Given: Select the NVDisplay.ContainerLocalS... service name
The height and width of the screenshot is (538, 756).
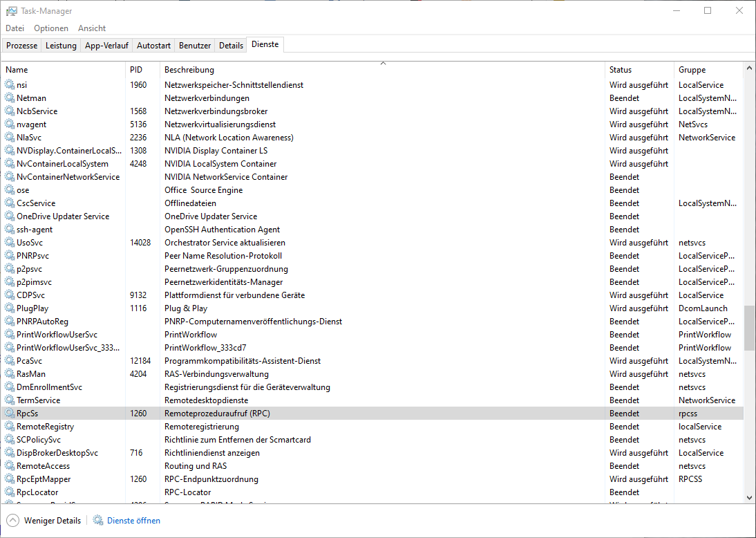Looking at the screenshot, I should click(x=69, y=151).
